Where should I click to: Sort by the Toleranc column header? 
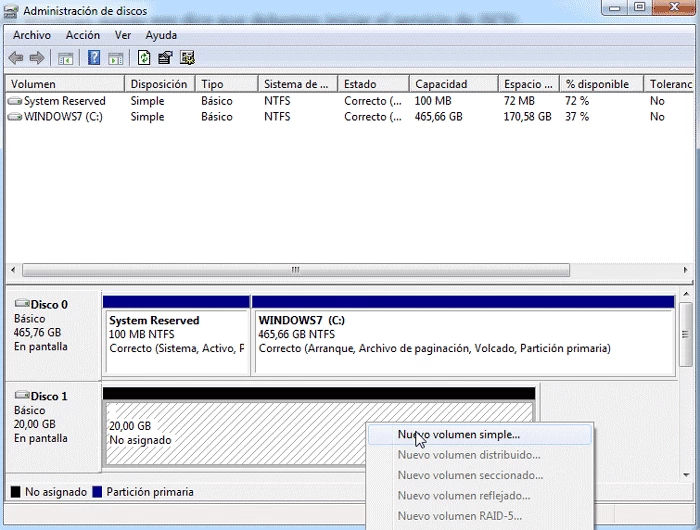669,84
